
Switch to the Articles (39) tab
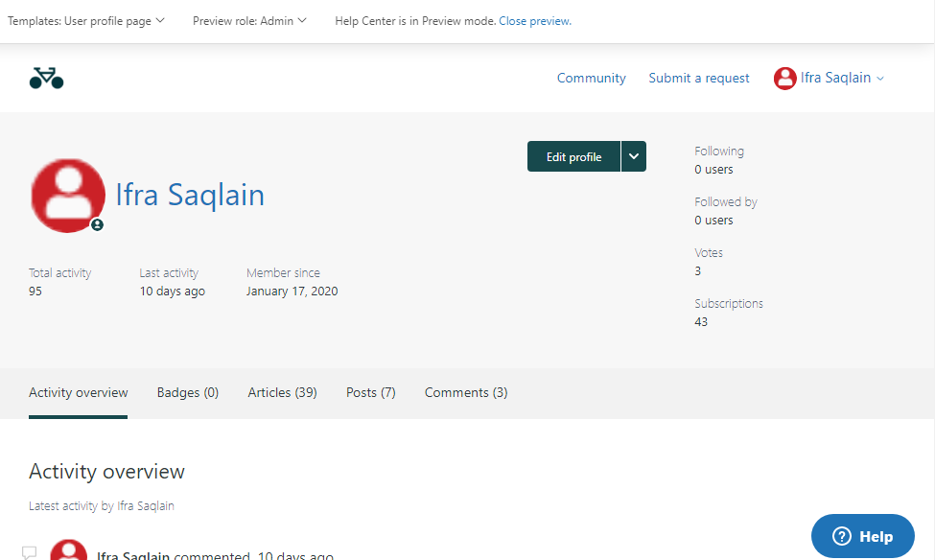click(x=282, y=392)
